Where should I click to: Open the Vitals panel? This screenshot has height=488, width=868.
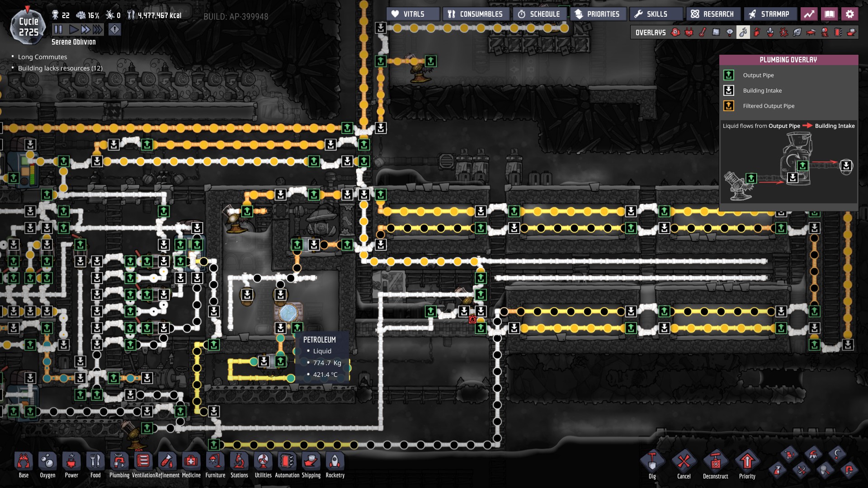tap(413, 14)
